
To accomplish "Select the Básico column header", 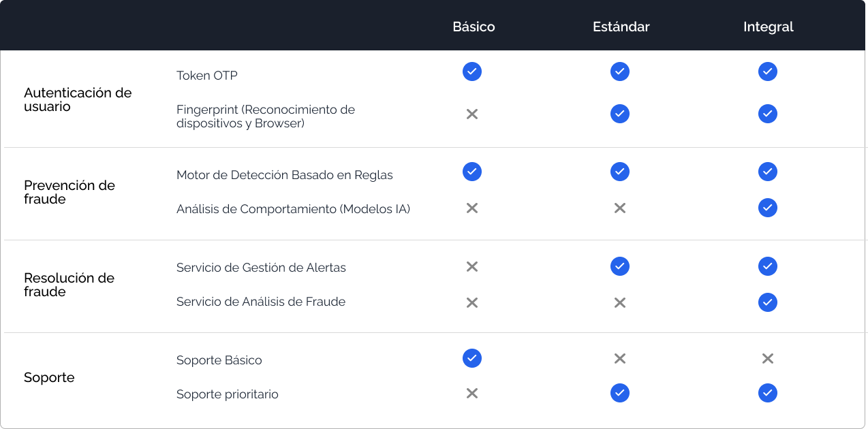I will pos(474,27).
